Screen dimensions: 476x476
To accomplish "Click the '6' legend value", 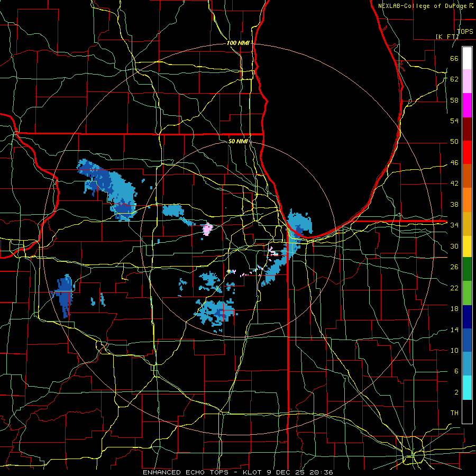I will click(456, 371).
